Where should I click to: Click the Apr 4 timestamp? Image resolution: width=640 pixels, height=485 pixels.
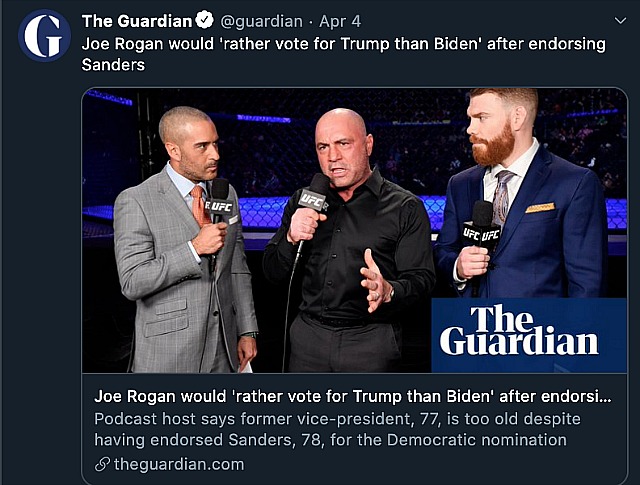pyautogui.click(x=340, y=21)
